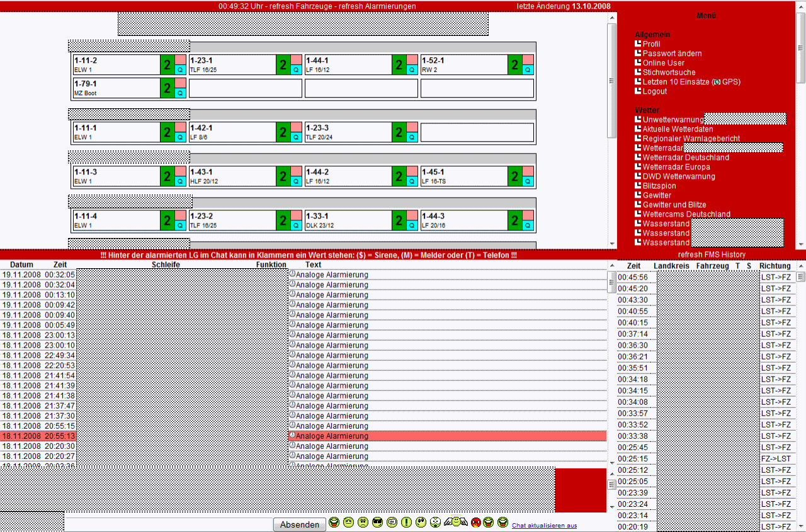Click clock icon in the 00:32:05 alarm row

(292, 274)
